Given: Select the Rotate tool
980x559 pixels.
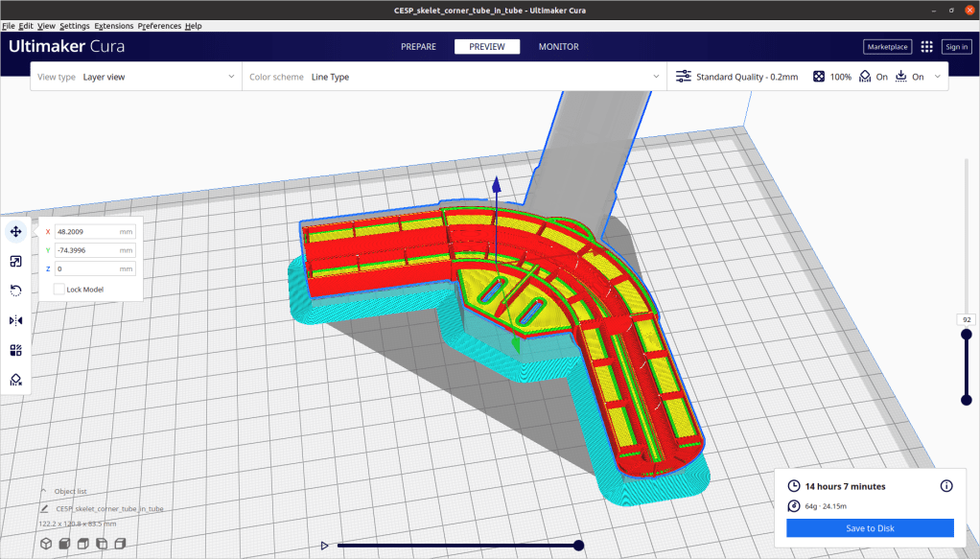Looking at the screenshot, I should pyautogui.click(x=15, y=291).
